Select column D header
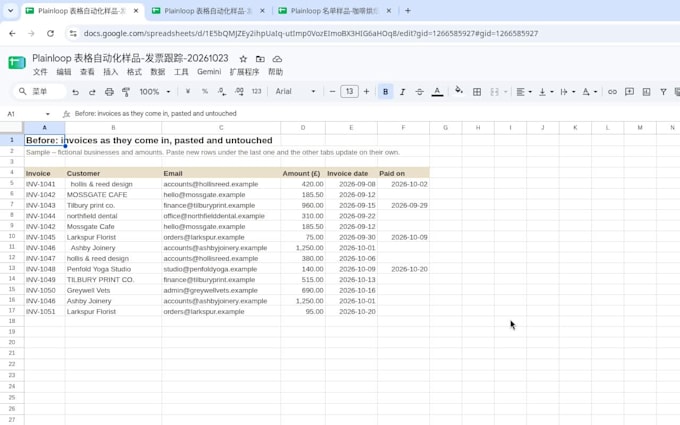Image resolution: width=680 pixels, height=425 pixels. coord(303,128)
